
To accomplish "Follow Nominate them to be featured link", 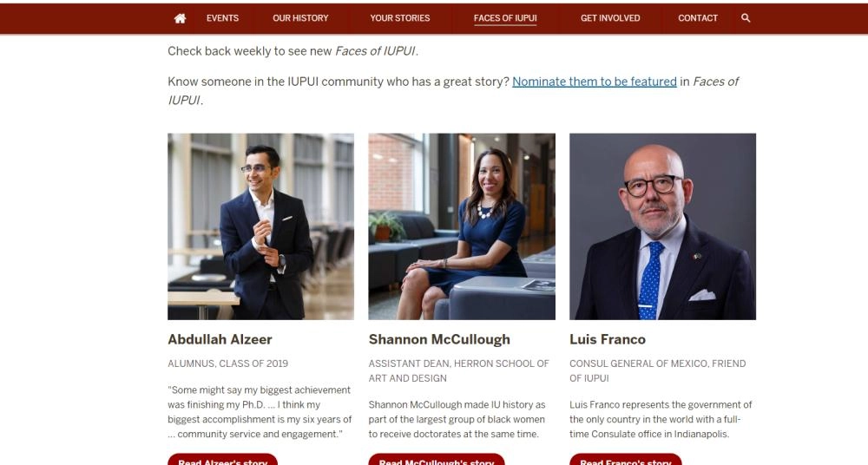I will click(595, 82).
